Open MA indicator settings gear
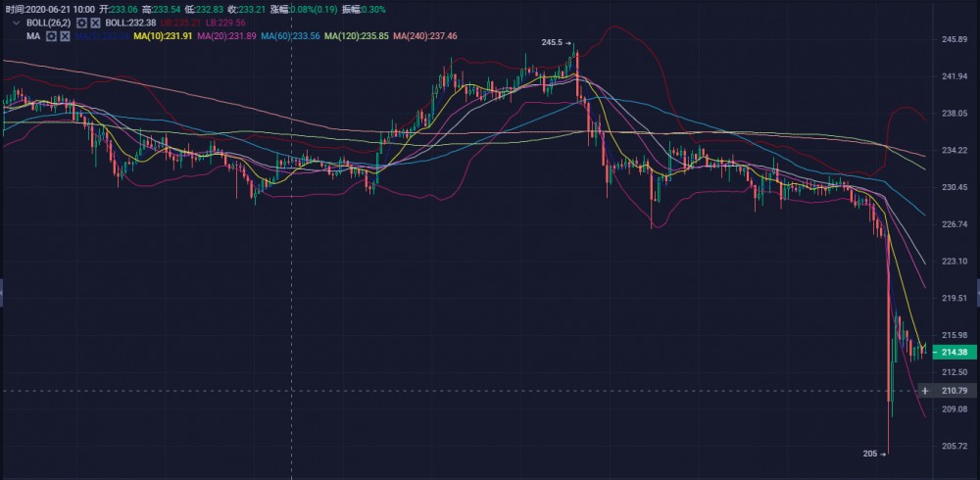 click(x=50, y=36)
